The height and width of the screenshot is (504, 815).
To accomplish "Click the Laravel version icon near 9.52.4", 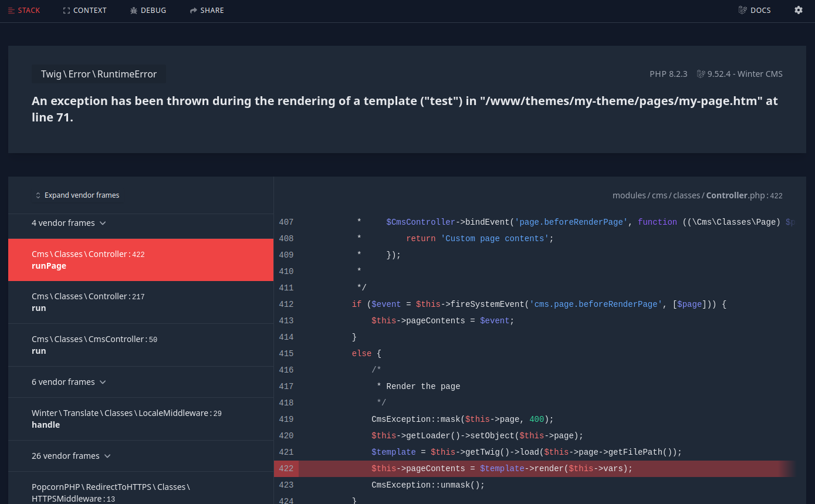I will 701,74.
